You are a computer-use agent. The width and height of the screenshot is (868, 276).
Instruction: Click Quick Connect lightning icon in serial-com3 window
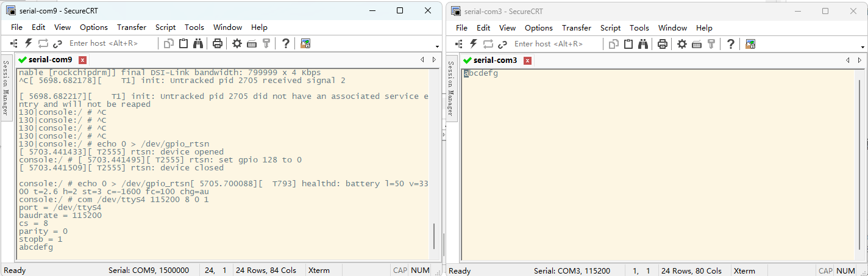[x=473, y=43]
